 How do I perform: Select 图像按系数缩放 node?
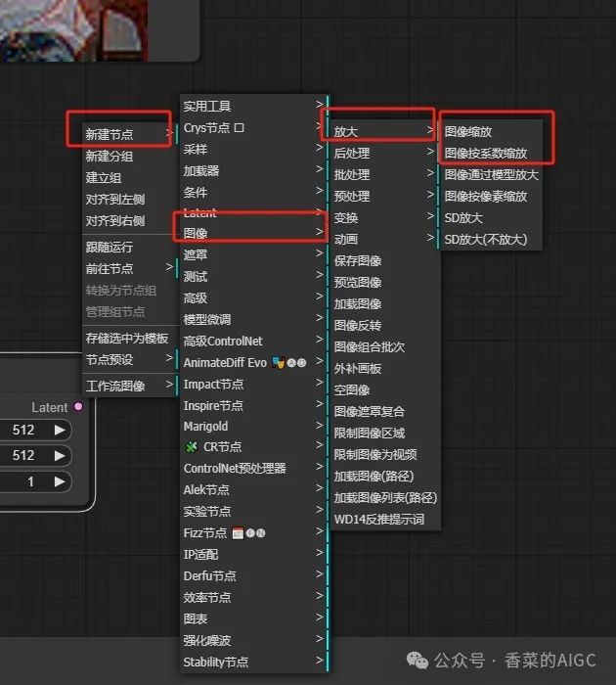491,153
